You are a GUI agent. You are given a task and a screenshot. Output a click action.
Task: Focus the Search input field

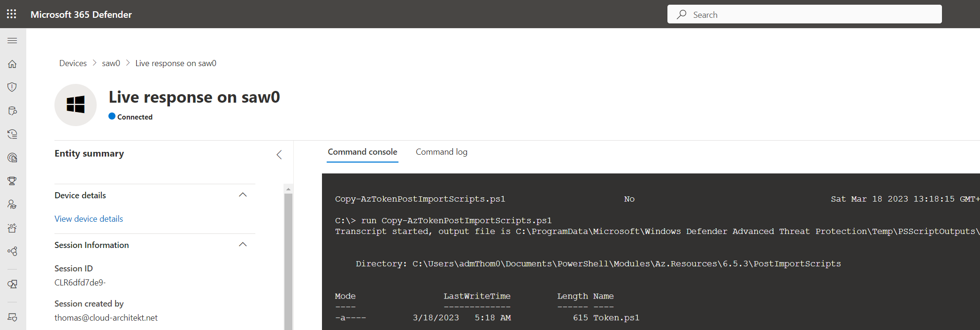(x=804, y=15)
